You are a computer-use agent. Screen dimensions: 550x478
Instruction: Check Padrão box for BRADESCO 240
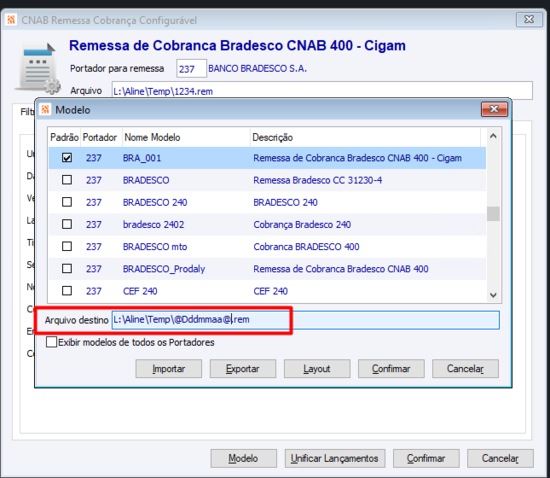tap(67, 202)
